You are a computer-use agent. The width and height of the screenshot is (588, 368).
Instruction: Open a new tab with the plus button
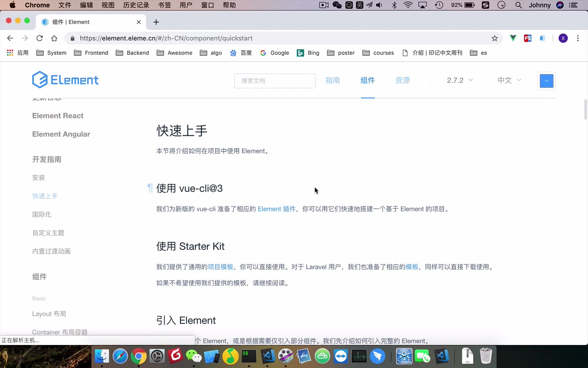coord(156,22)
